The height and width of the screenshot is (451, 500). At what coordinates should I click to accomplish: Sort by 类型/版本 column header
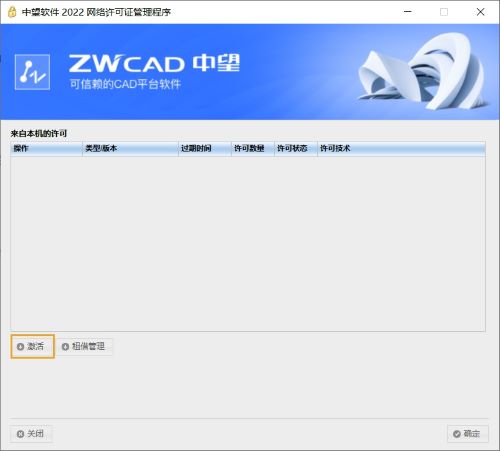click(130, 148)
